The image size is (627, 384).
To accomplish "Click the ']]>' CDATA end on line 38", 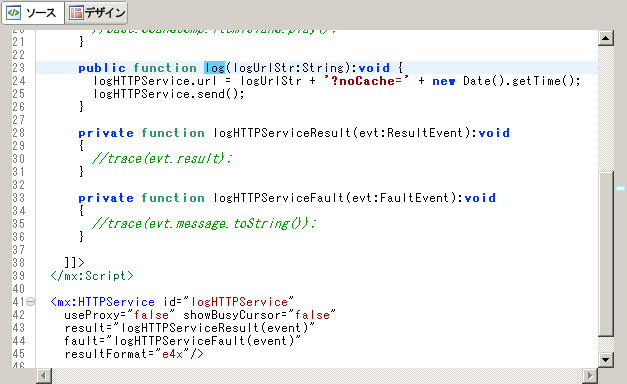I will (74, 263).
